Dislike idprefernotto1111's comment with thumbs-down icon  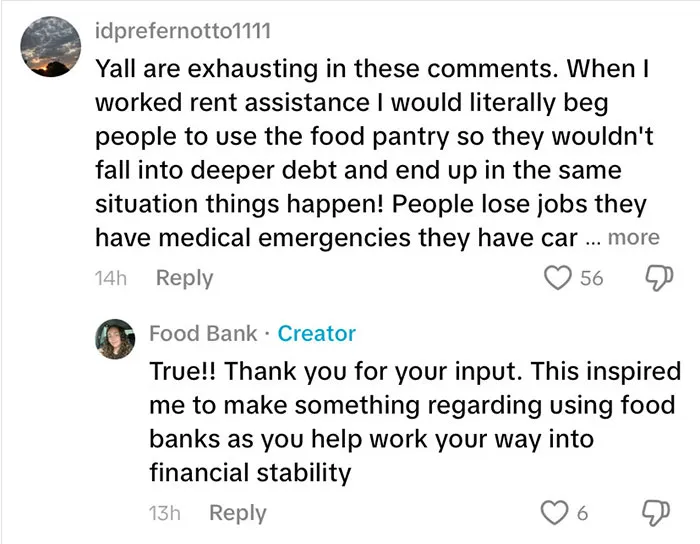659,278
